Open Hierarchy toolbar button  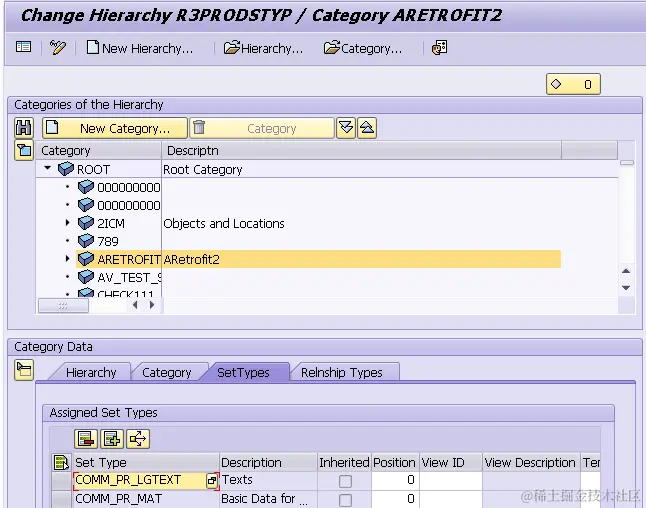coord(263,48)
